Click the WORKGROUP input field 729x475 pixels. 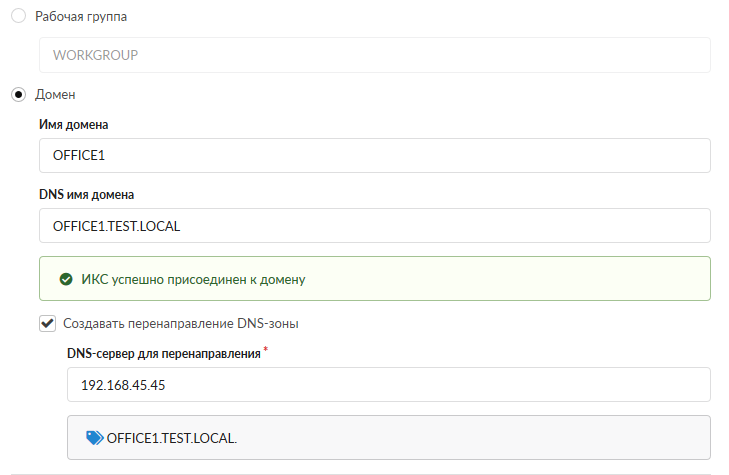point(374,55)
